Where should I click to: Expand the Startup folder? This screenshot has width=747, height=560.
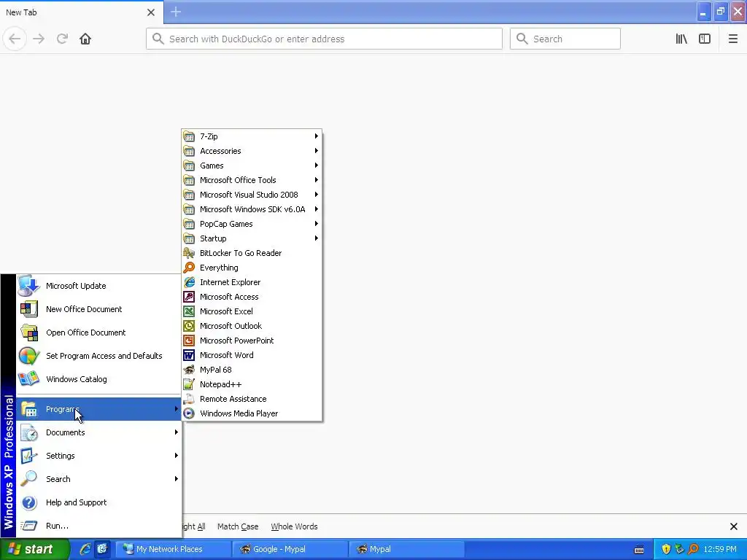click(252, 238)
